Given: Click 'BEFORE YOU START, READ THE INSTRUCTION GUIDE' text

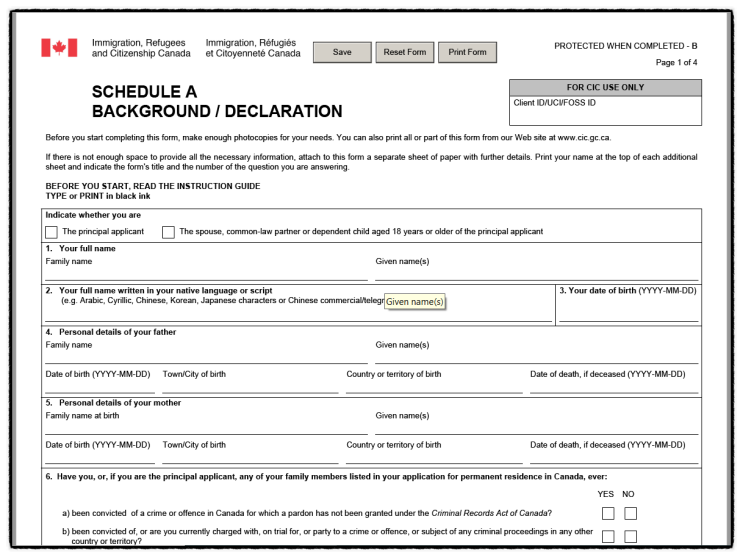Looking at the screenshot, I should 153,186.
